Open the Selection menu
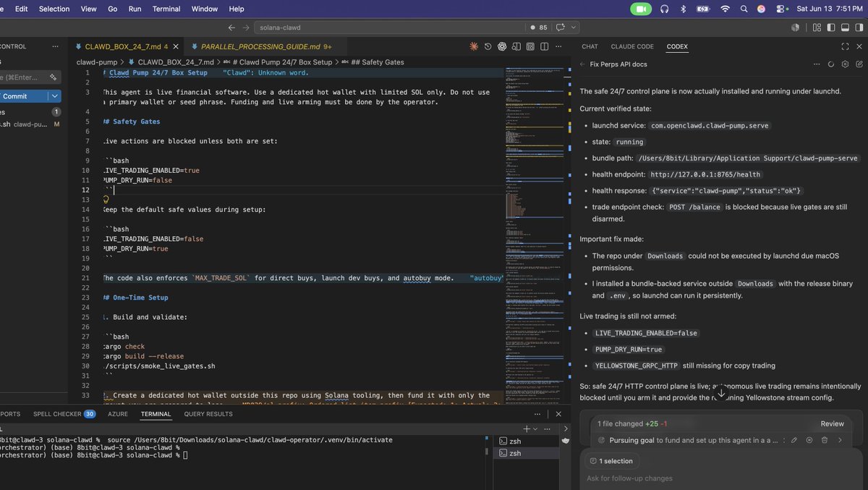 point(54,9)
